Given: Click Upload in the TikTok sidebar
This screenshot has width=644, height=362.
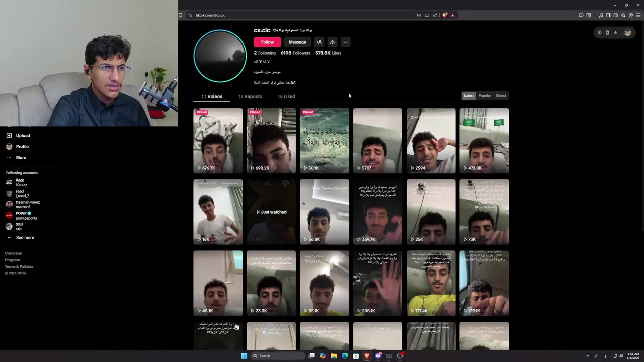Looking at the screenshot, I should click(x=18, y=136).
